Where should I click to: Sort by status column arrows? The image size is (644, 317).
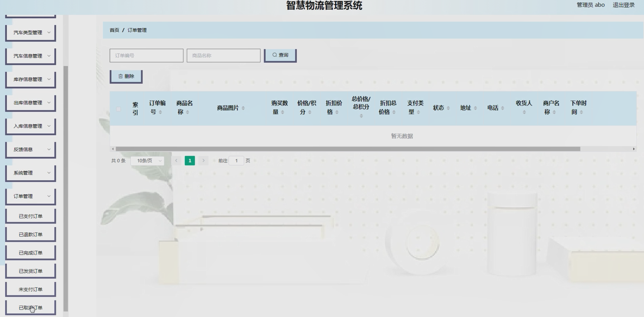(448, 108)
